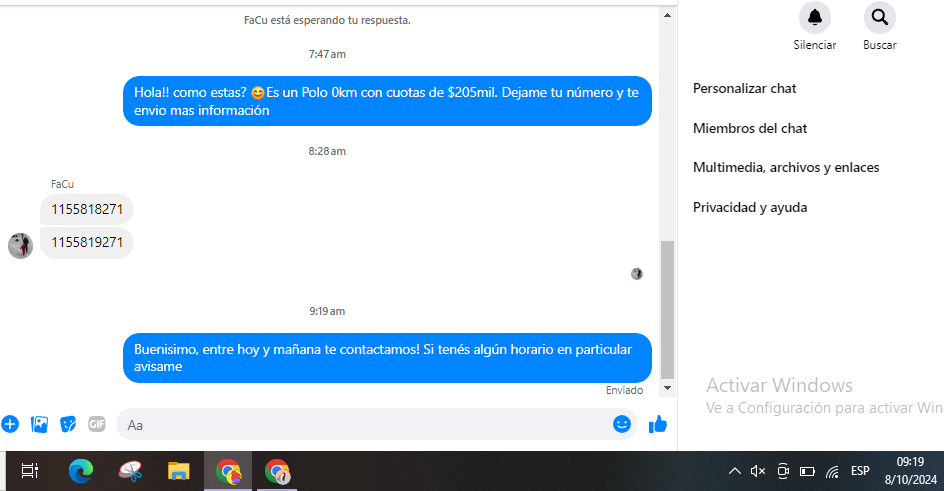Click the message text field 'Aa'
Viewport: 944px width, 491px height.
365,425
